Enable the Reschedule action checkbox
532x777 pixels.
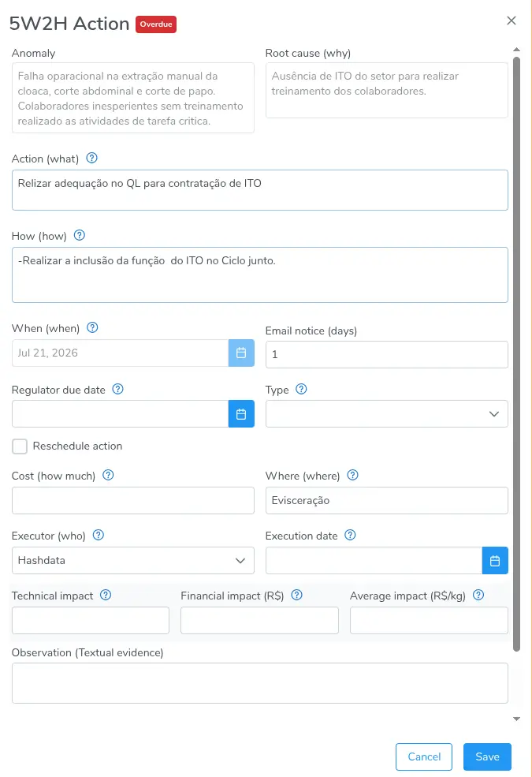point(20,446)
